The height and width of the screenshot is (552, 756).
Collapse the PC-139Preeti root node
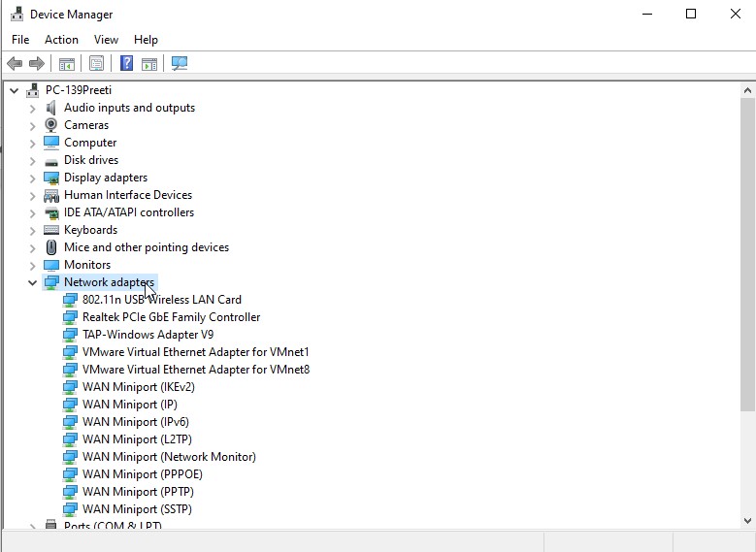[x=14, y=90]
